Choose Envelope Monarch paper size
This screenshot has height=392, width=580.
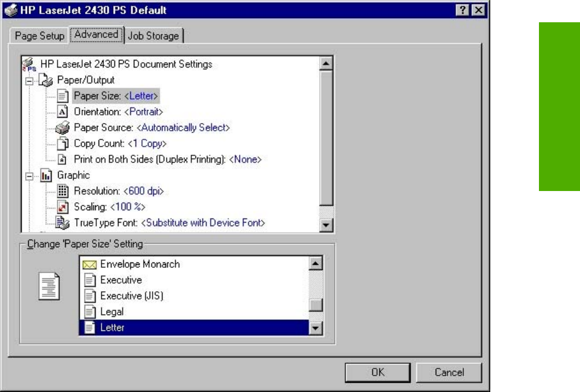(x=195, y=264)
